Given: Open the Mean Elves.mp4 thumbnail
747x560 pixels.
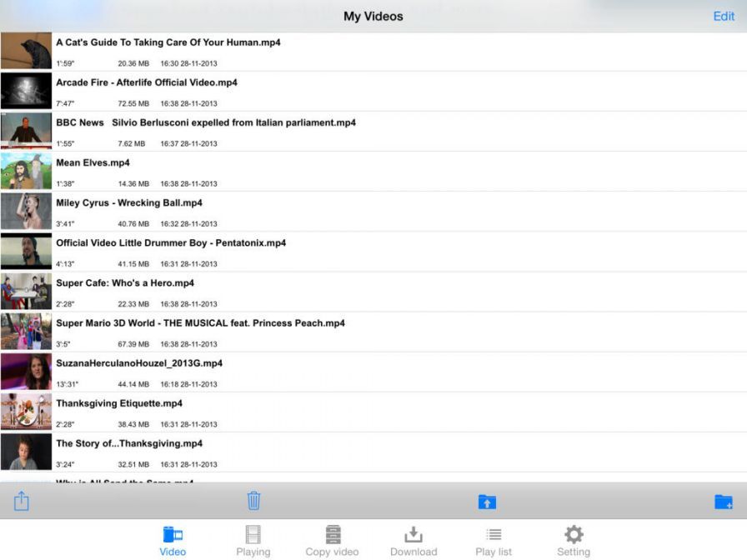Looking at the screenshot, I should (26, 171).
